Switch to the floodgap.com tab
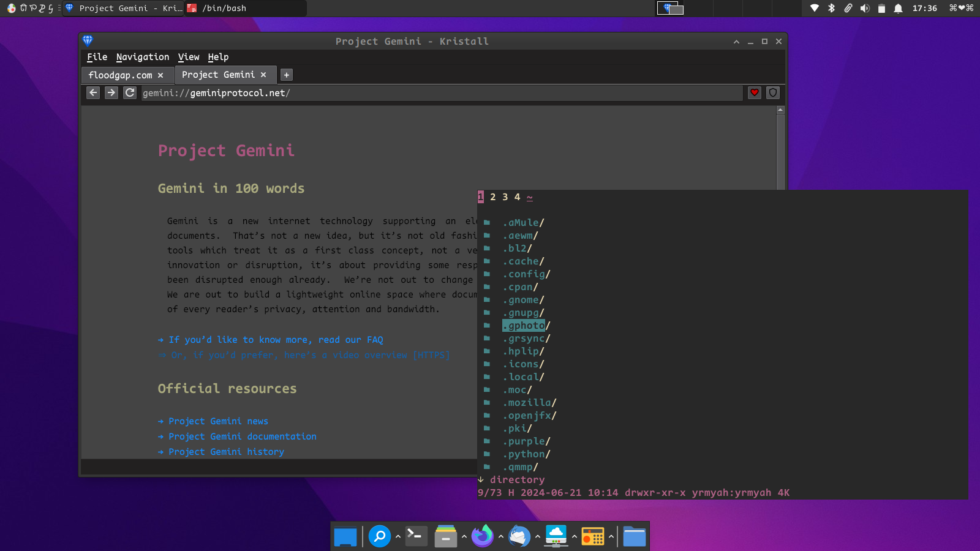The height and width of the screenshot is (551, 980). 121,75
